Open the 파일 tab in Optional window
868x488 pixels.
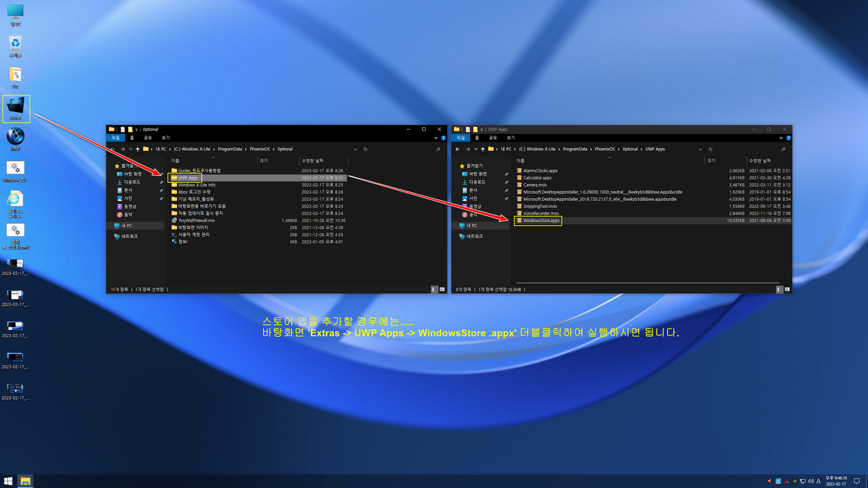click(x=115, y=138)
